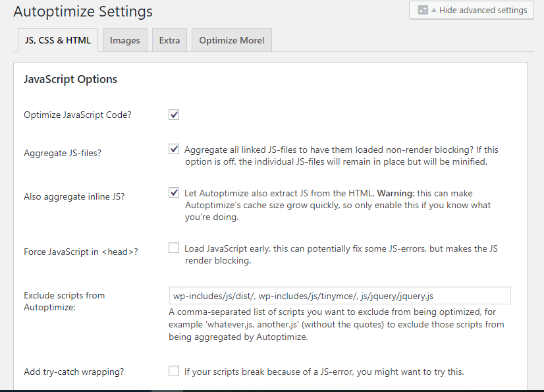Viewport: 544px width, 392px height.
Task: Click the JavaScript Options section heading
Action: click(70, 79)
